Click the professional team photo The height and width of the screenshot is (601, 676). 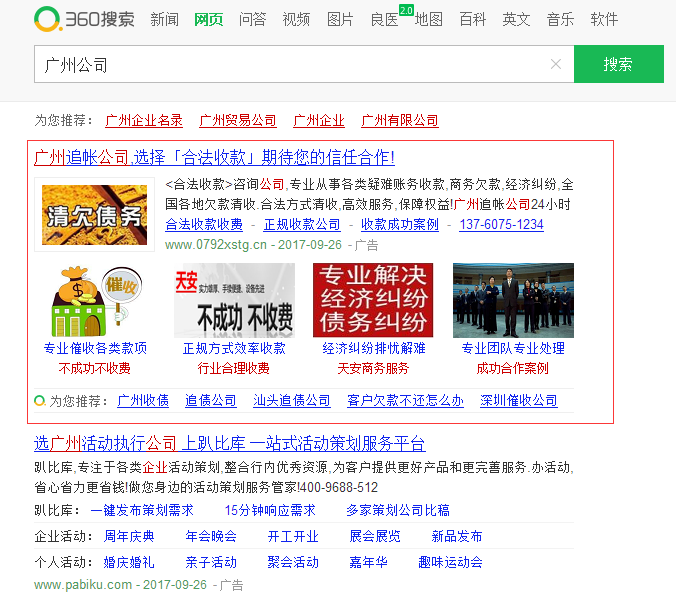pyautogui.click(x=513, y=300)
